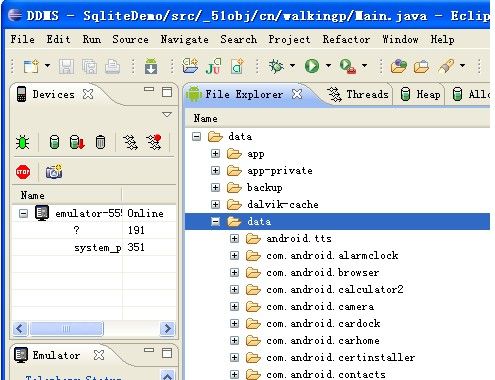This screenshot has width=495, height=380.
Task: Click the Devices scroll left arrow
Action: pos(20,329)
